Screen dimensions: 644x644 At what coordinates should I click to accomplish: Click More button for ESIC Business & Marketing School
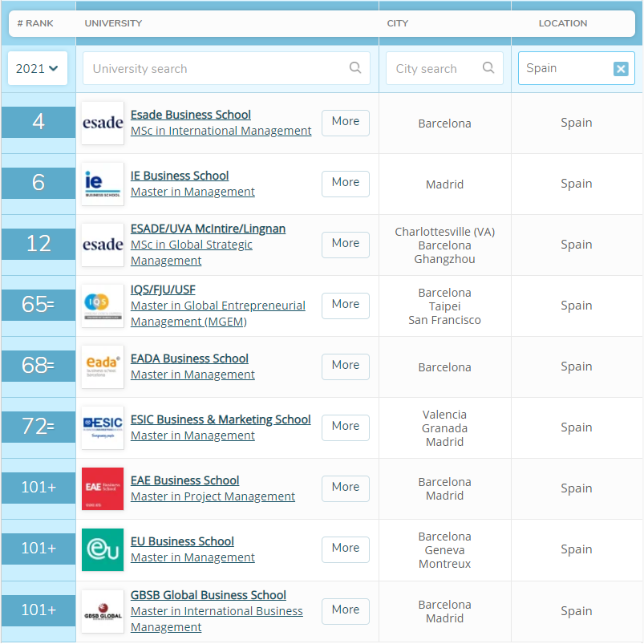pos(346,427)
